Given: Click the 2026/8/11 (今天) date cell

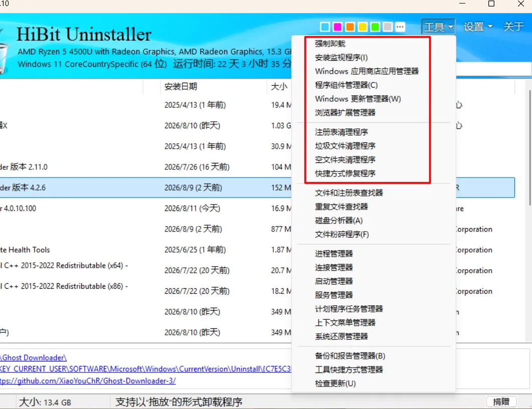Looking at the screenshot, I should click(193, 208).
